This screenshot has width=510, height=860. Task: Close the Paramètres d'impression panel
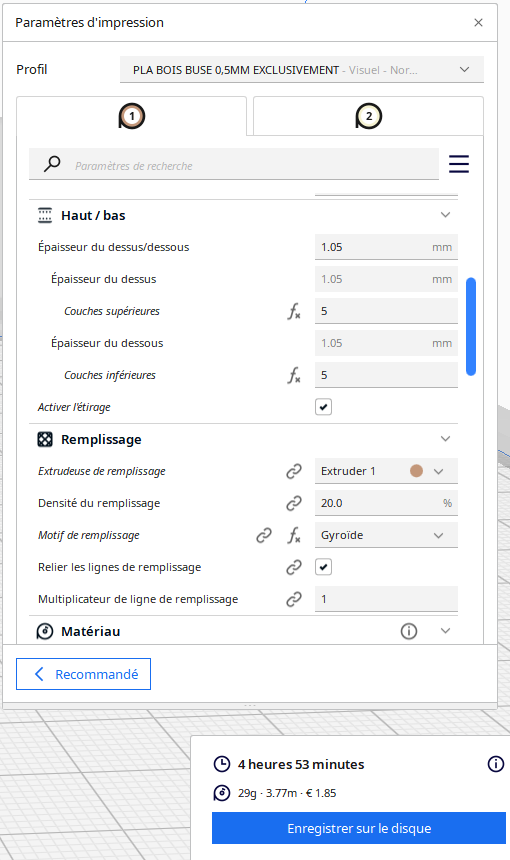(478, 22)
